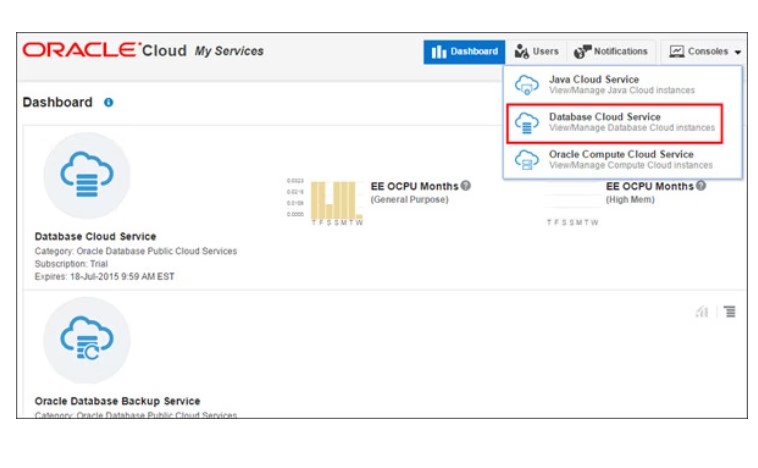758x468 pixels.
Task: Click 'Expires: 18-Jul-2015 9:59 AM EST' text
Action: coord(104,277)
